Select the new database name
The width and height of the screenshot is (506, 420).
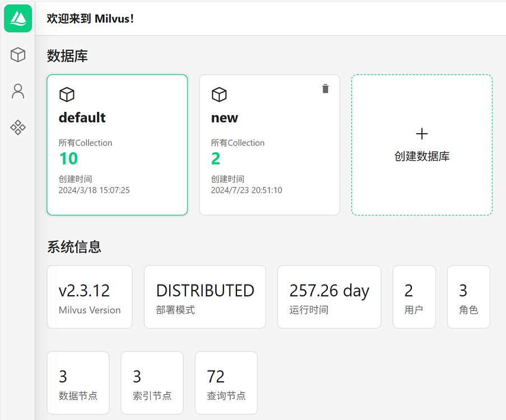coord(224,118)
